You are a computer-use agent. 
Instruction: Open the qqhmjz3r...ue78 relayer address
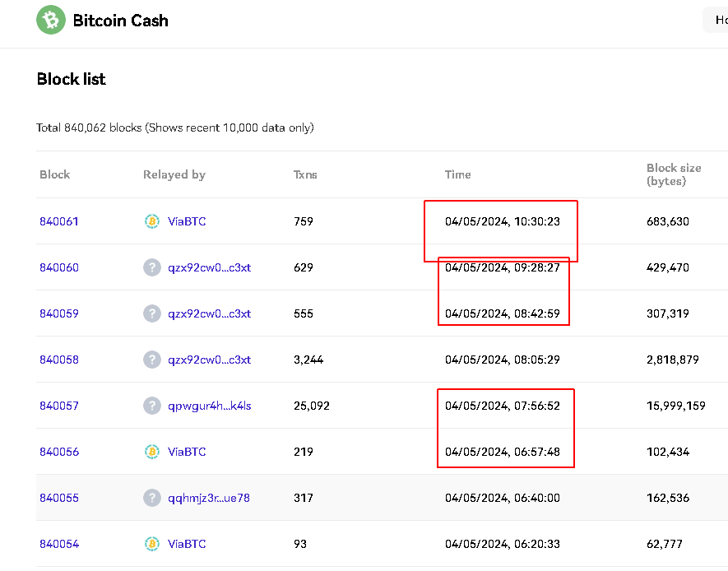coord(208,498)
